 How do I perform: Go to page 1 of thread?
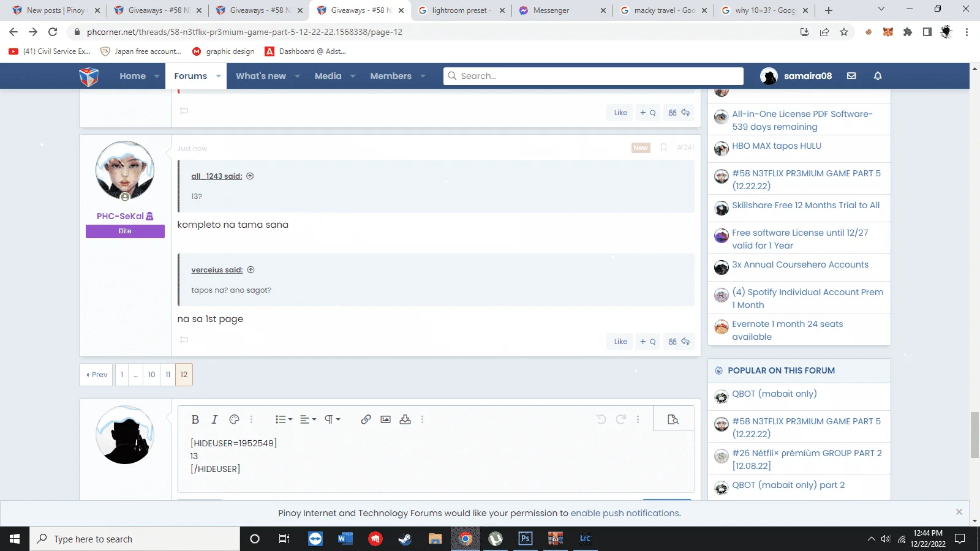pyautogui.click(x=122, y=375)
